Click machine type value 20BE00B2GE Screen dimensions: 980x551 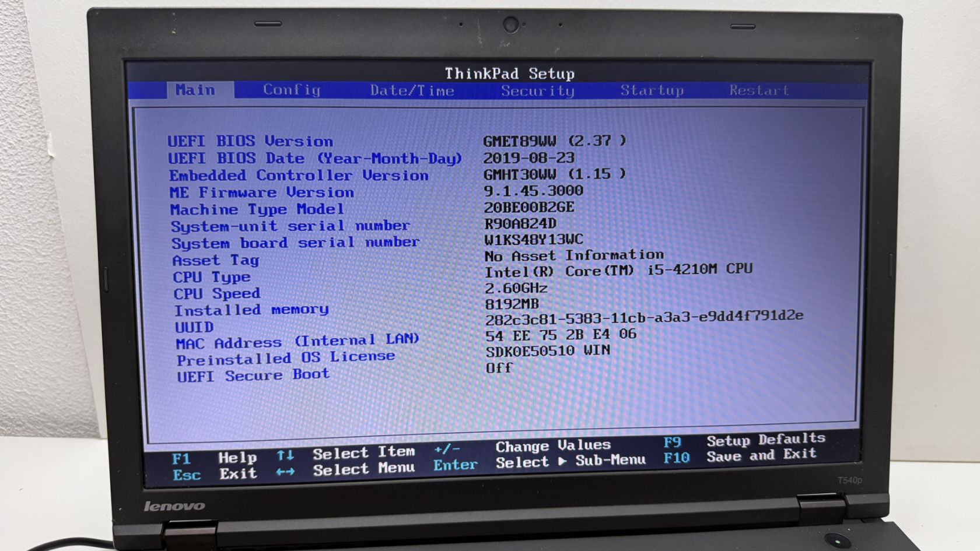(x=529, y=207)
